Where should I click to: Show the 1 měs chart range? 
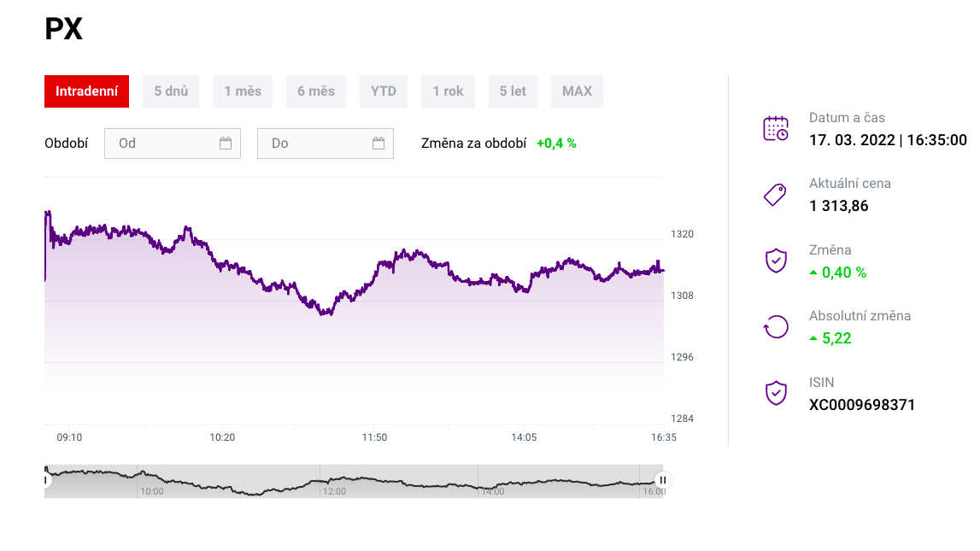pos(243,91)
